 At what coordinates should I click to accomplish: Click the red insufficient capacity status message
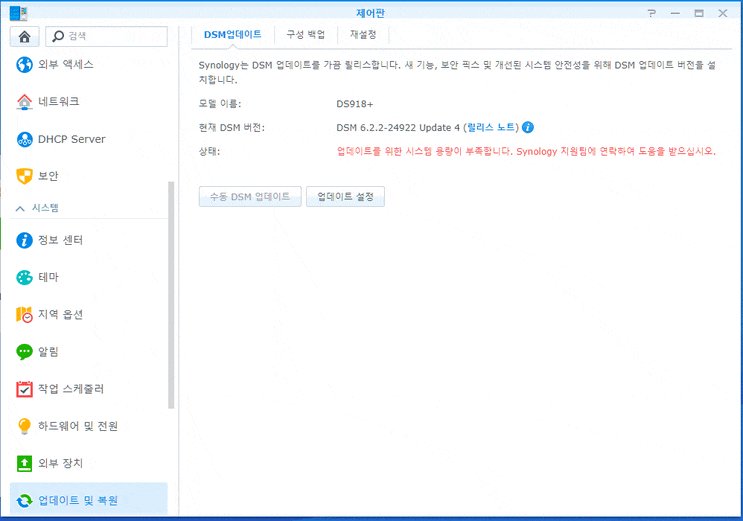526,151
